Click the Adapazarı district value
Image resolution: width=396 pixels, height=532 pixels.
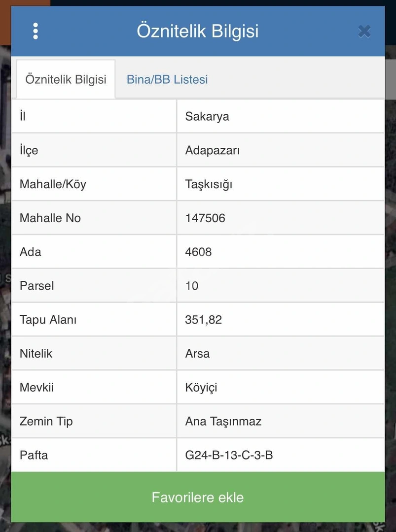212,150
